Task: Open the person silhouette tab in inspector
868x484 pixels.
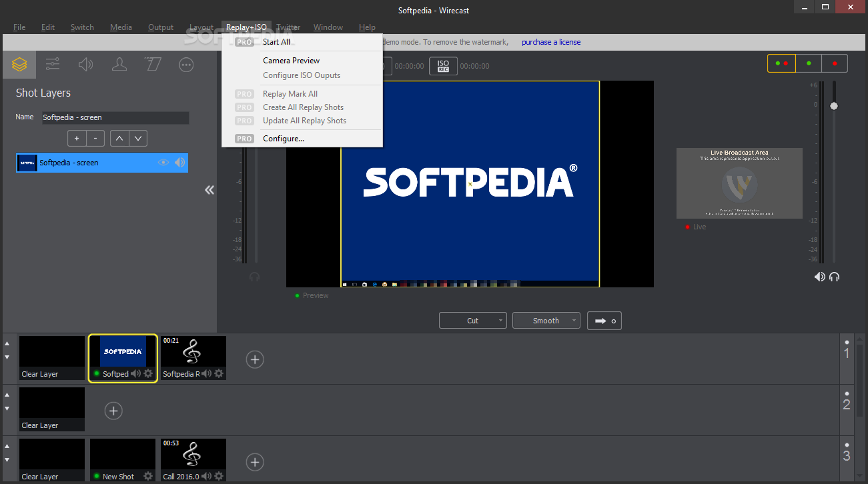Action: pos(119,65)
